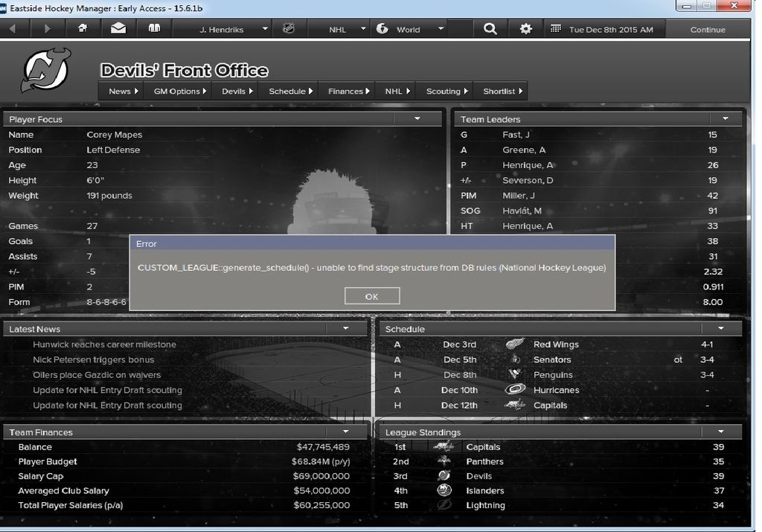Open the Oilers place Gazdic on waivers news
This screenshot has height=532, width=762.
pyautogui.click(x=97, y=374)
